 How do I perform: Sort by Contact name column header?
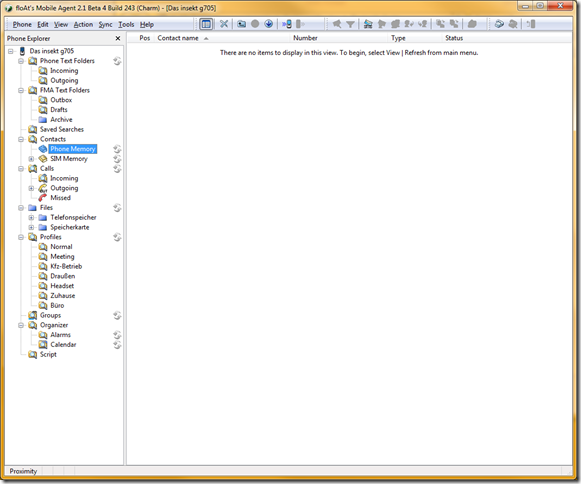point(178,38)
